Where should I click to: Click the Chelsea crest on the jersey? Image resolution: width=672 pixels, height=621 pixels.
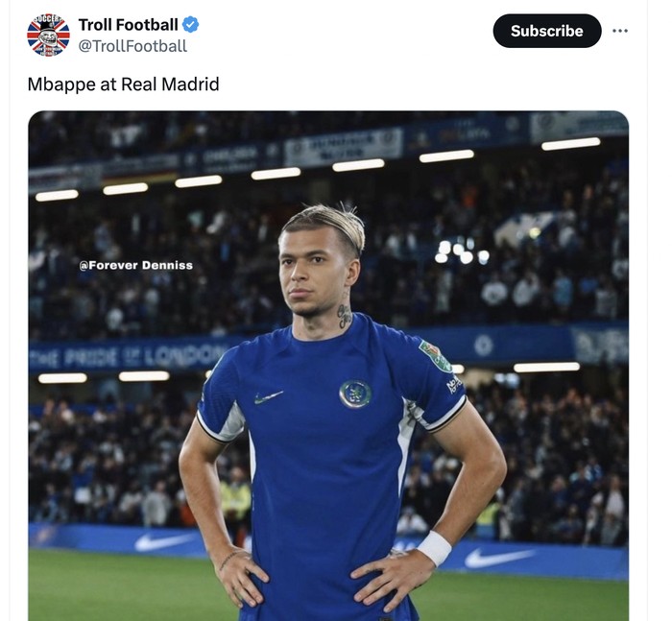355,394
